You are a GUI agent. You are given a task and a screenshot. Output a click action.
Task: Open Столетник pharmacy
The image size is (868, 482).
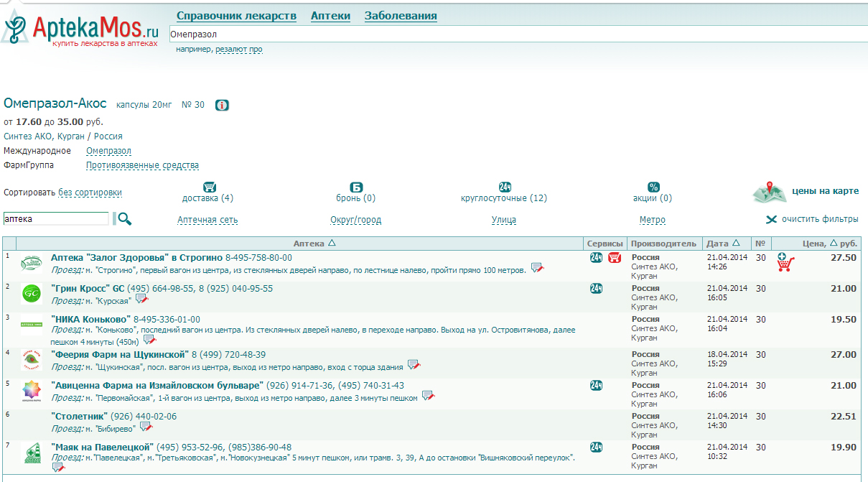pyautogui.click(x=80, y=416)
